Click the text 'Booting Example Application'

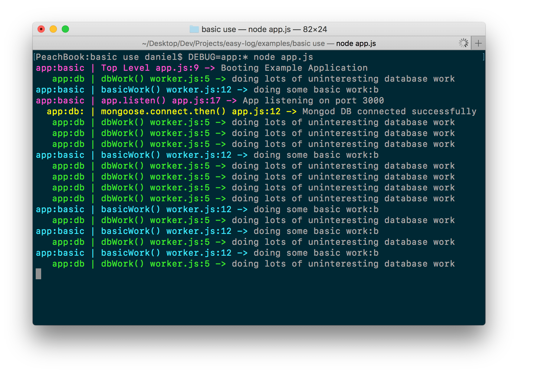tap(294, 68)
